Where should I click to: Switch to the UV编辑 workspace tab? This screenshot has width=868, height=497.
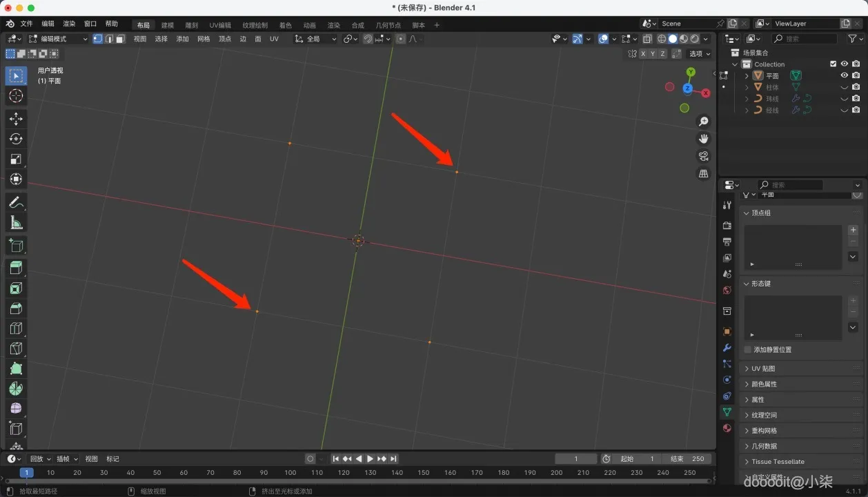[220, 25]
